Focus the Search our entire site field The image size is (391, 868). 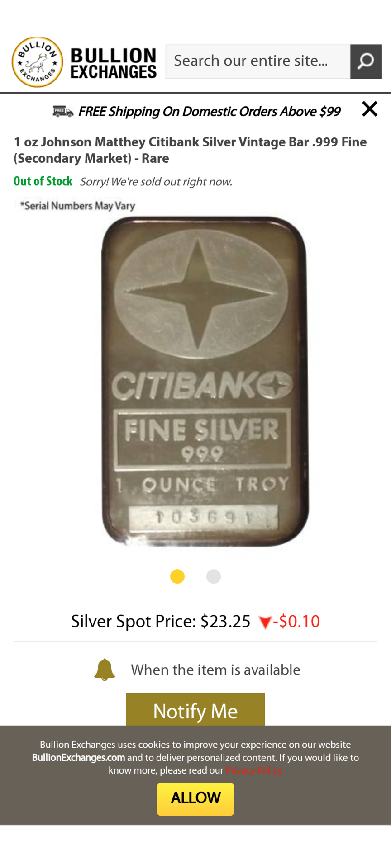pos(258,61)
